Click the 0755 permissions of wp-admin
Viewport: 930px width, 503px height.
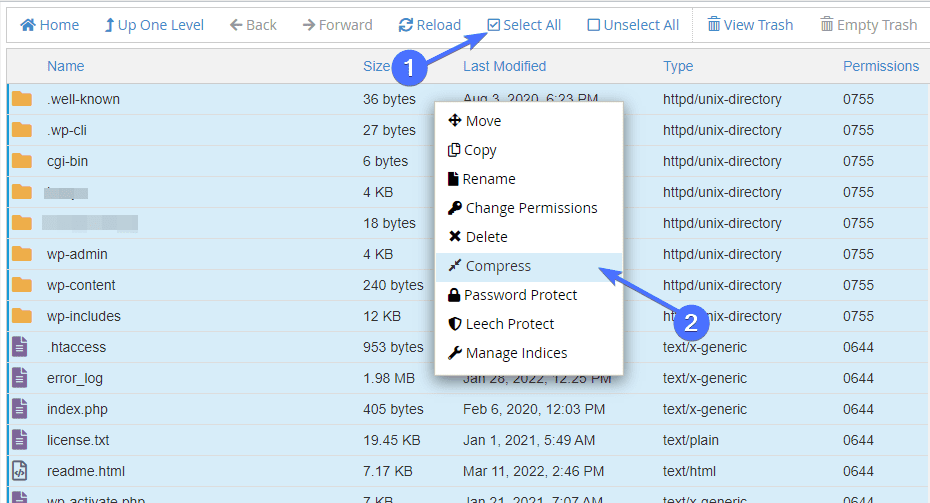858,254
